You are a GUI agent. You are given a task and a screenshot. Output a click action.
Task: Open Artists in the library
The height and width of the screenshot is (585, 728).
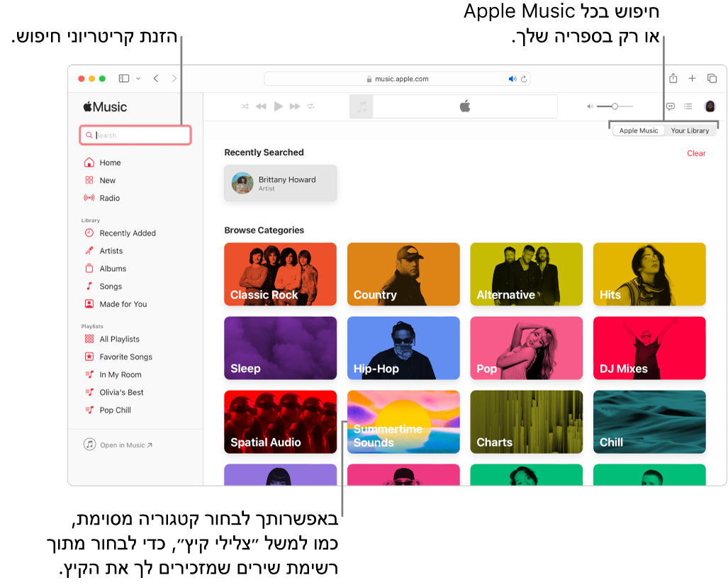[103, 251]
